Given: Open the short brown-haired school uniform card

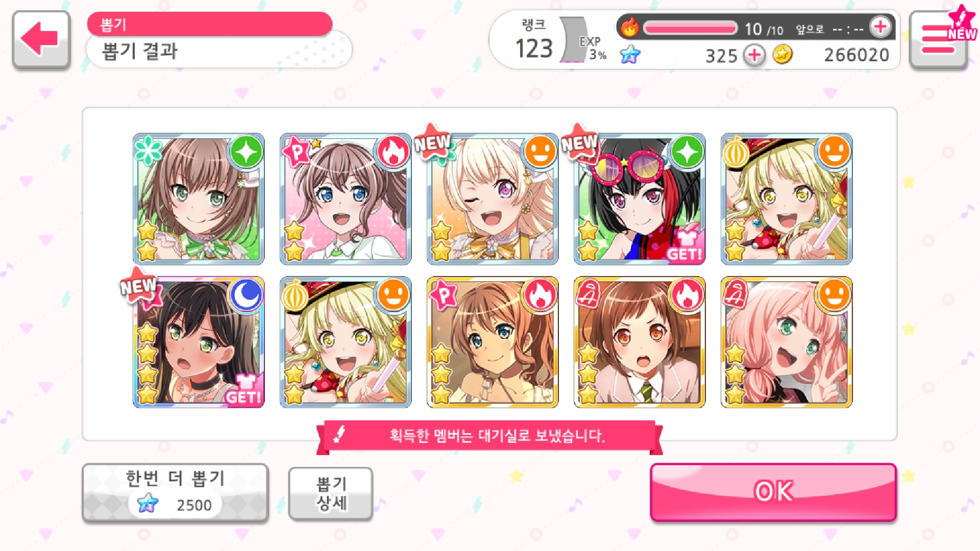Looking at the screenshot, I should pyautogui.click(x=640, y=342).
